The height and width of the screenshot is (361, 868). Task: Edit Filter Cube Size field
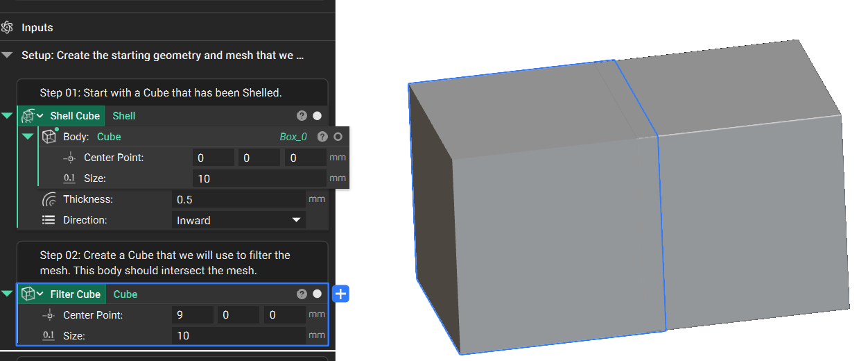(x=238, y=336)
